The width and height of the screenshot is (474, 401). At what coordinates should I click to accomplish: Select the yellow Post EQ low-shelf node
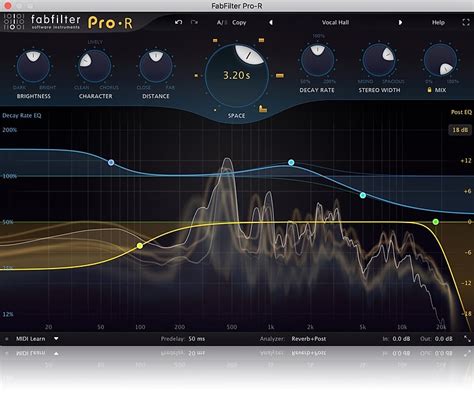140,246
